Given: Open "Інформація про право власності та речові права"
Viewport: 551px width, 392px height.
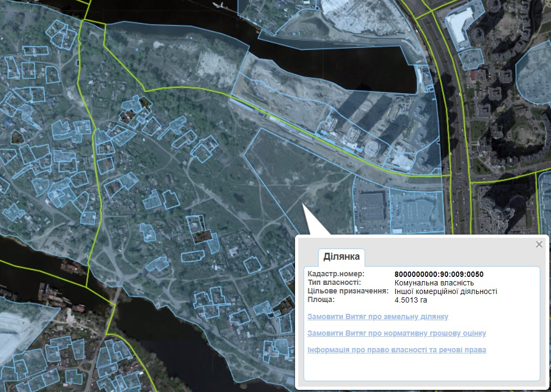Looking at the screenshot, I should tap(397, 350).
